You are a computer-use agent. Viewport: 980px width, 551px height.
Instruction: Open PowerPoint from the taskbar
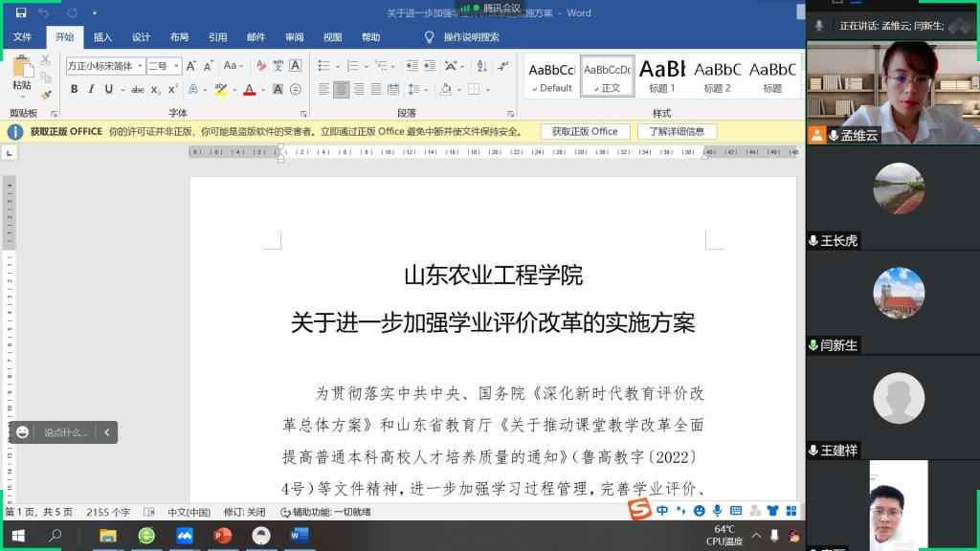[223, 536]
